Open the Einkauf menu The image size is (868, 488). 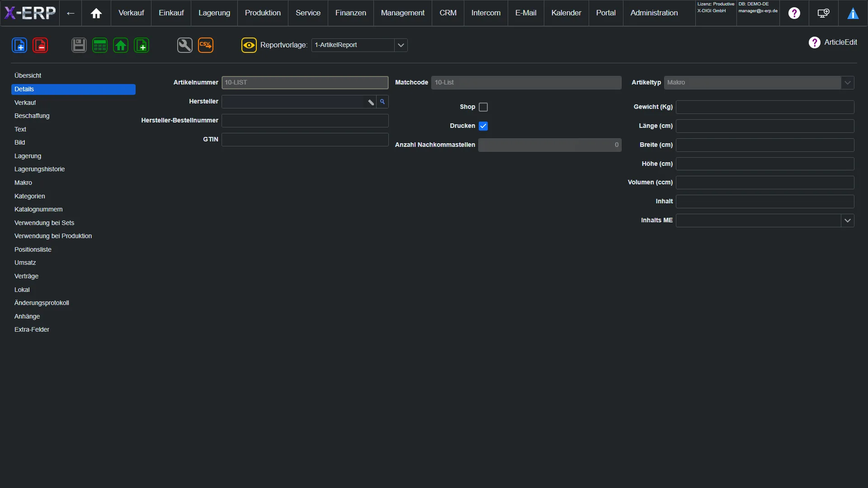171,13
